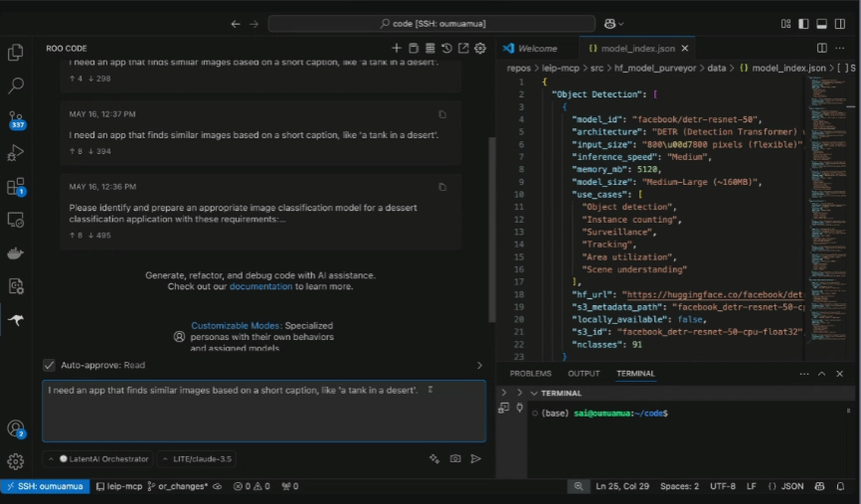The width and height of the screenshot is (861, 504).
Task: Toggle the Auto-approve checkbox
Action: pos(49,365)
